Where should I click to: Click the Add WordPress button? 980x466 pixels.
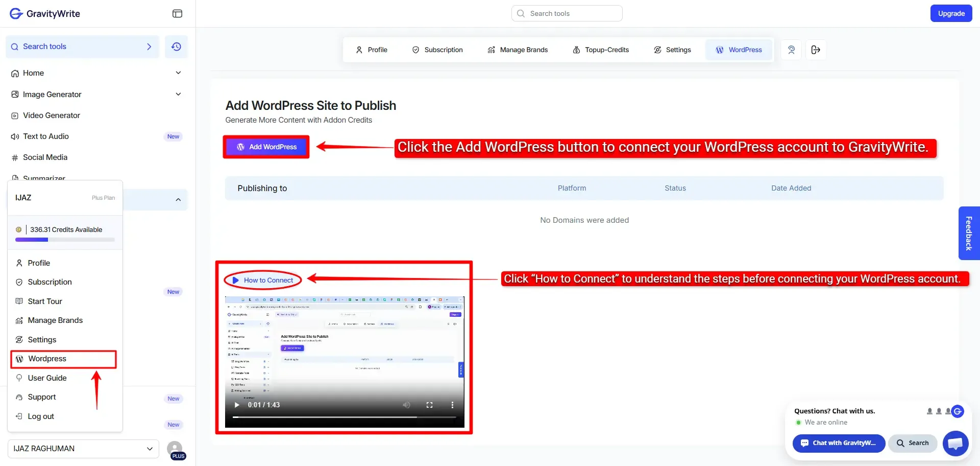pyautogui.click(x=266, y=147)
